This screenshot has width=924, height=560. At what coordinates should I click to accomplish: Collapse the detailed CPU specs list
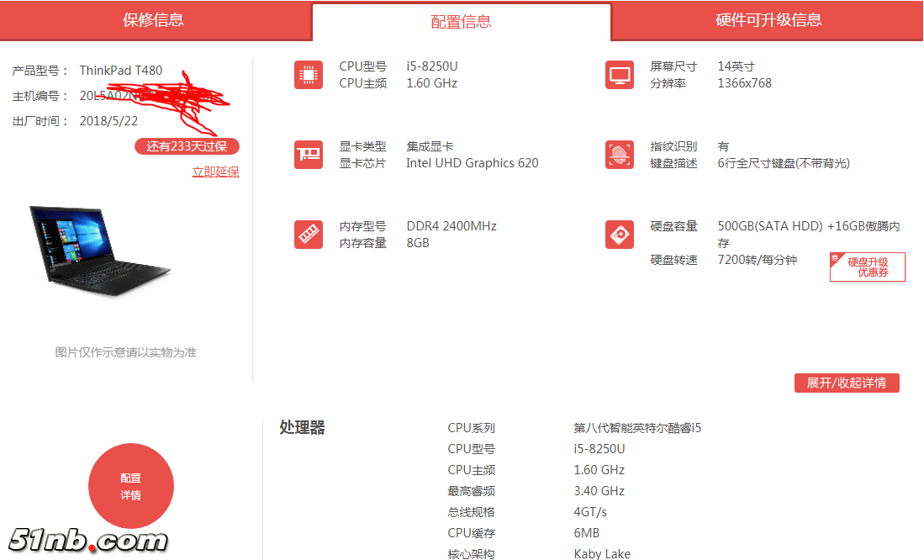[x=847, y=383]
